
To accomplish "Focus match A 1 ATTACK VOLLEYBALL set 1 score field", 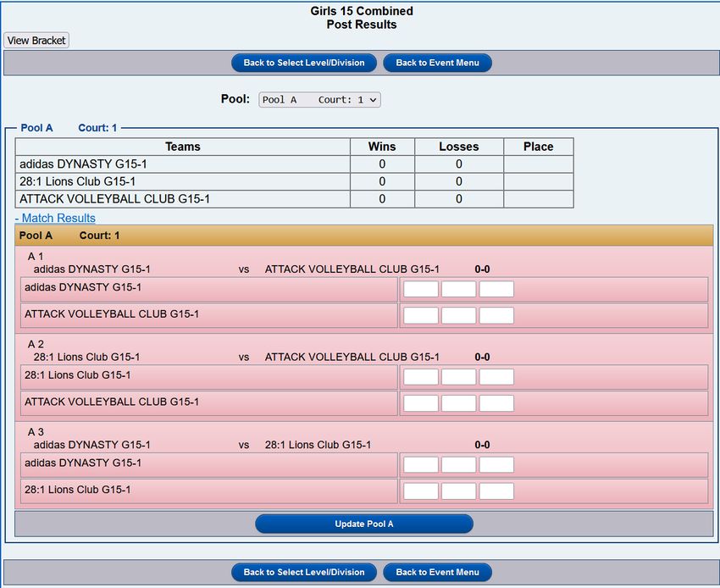I will click(421, 315).
